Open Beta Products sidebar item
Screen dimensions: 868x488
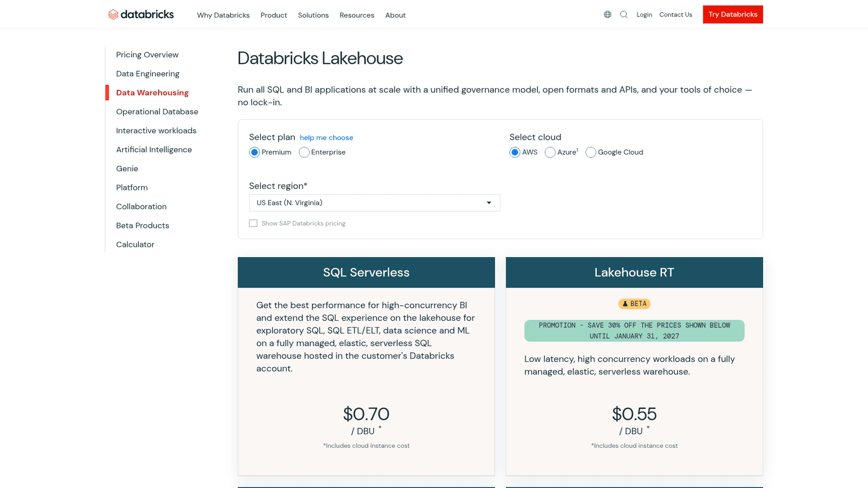pyautogui.click(x=143, y=226)
